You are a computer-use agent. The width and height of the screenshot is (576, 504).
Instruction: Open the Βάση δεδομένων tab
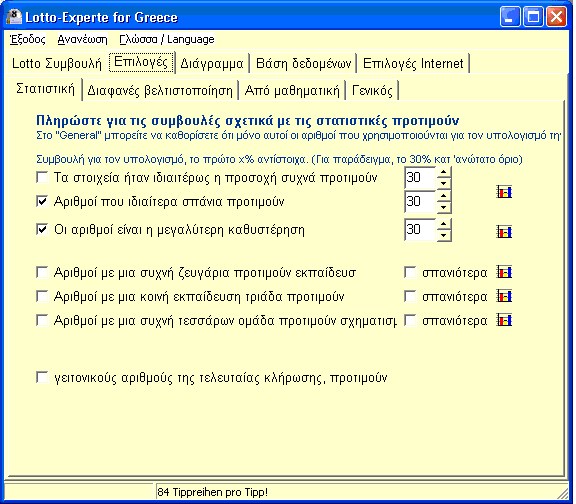[305, 64]
